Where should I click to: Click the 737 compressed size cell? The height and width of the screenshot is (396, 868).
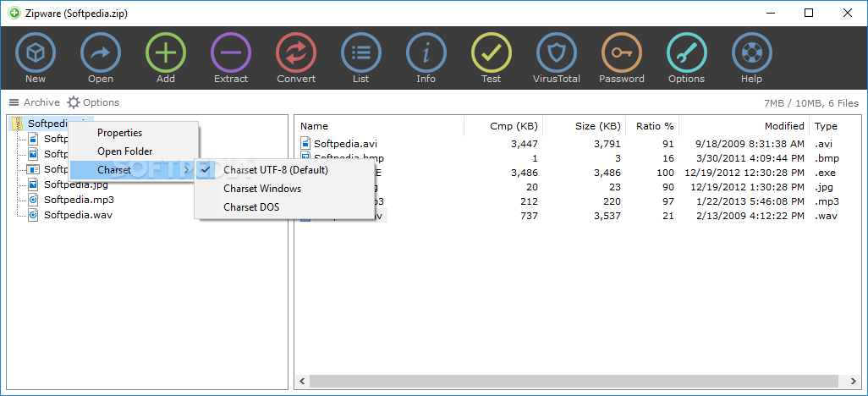click(x=530, y=216)
